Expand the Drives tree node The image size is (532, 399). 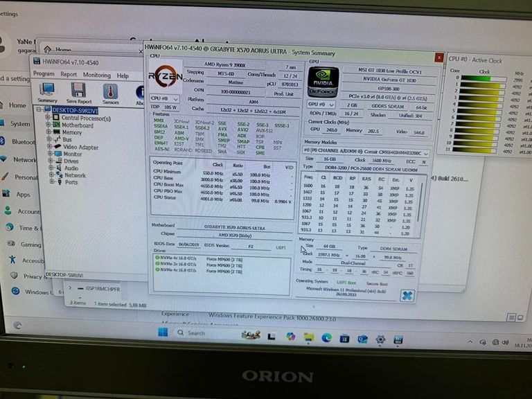pos(50,161)
